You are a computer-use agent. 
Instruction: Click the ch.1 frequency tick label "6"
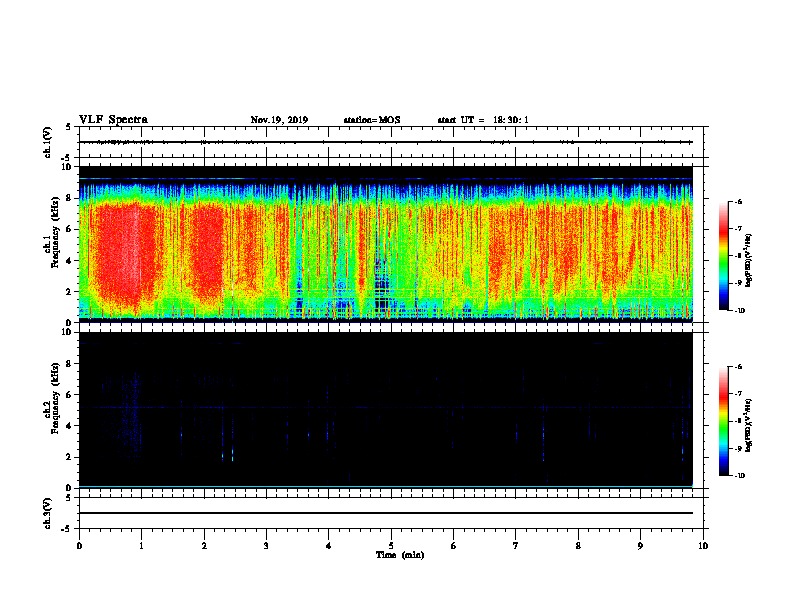point(70,229)
